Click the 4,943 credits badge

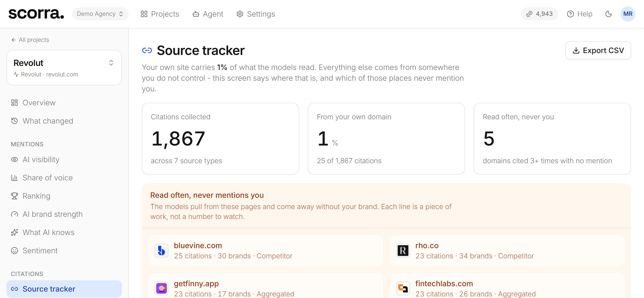(x=539, y=14)
